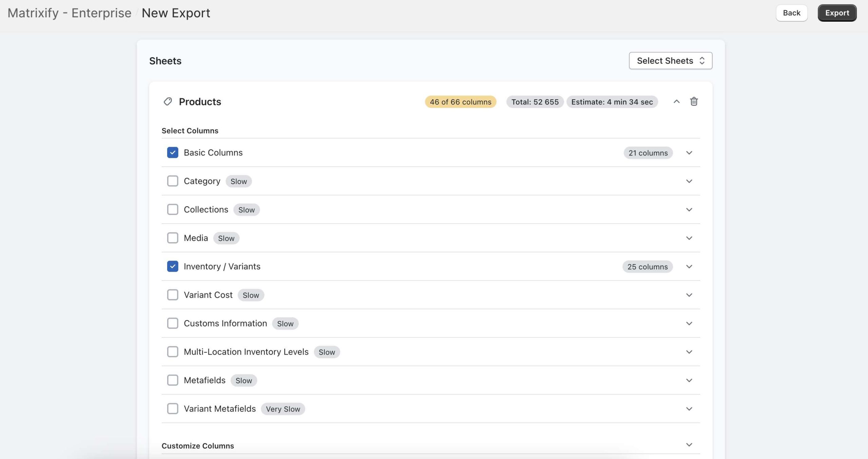Viewport: 868px width, 459px height.
Task: Click the Slow badge beside Collections
Action: 246,210
